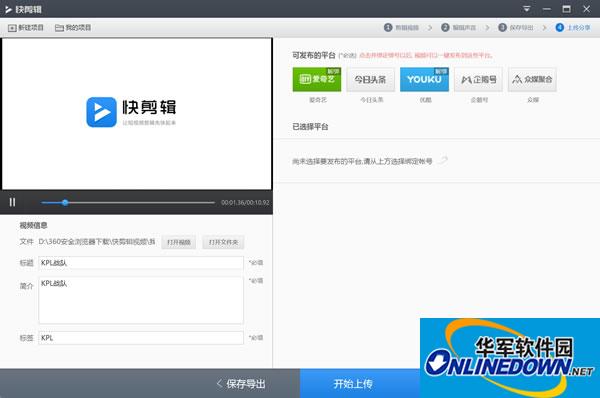Select the YOUKU platform tile
This screenshot has height=398, width=600.
click(424, 79)
